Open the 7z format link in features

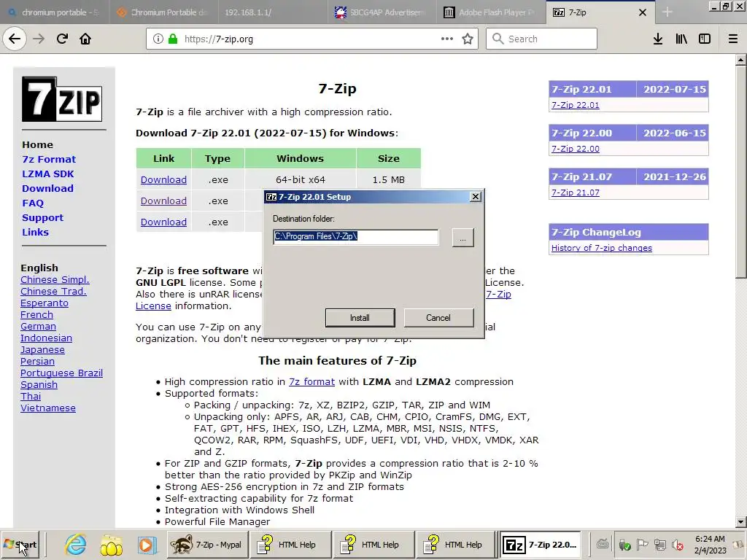click(311, 381)
